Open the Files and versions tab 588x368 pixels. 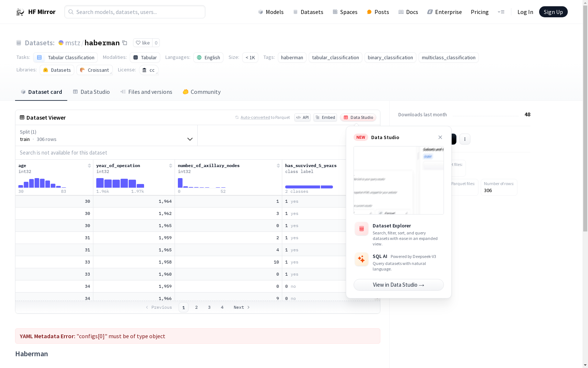[146, 92]
